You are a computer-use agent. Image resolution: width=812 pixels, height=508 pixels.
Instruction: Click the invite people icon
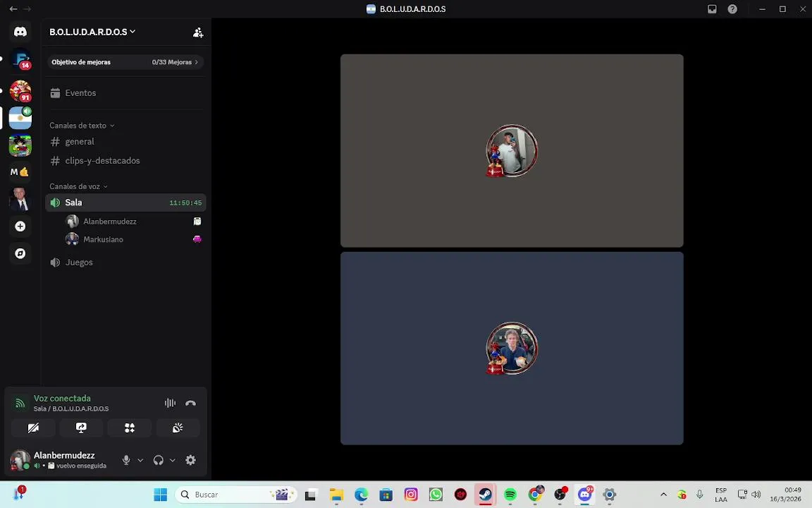(x=198, y=32)
